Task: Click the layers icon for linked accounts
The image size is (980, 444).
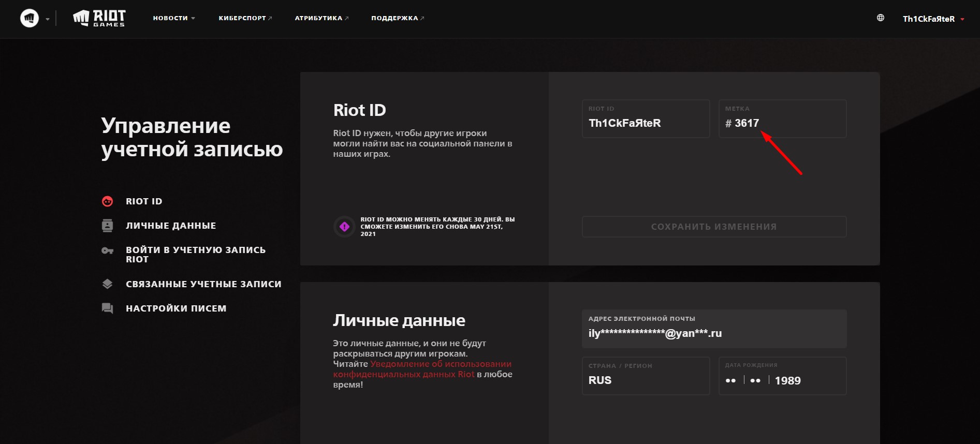Action: click(107, 284)
